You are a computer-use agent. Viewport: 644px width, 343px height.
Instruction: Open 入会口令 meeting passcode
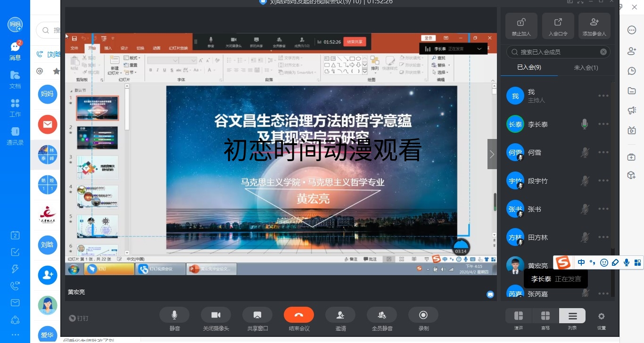point(558,25)
